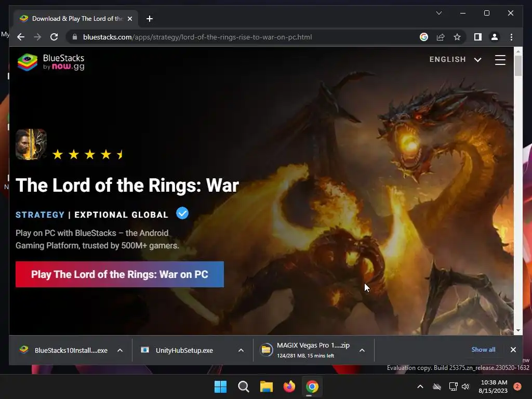Open volume speaker tray icon
This screenshot has width=532, height=399.
click(x=465, y=387)
